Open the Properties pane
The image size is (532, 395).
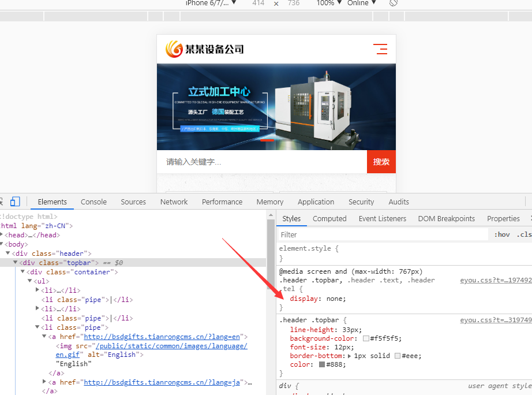coord(503,218)
